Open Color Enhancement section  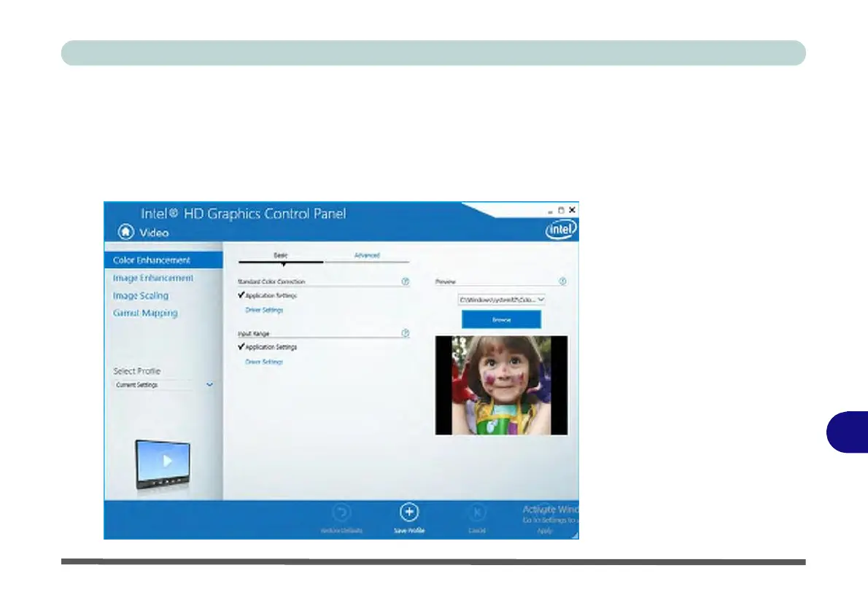[164, 260]
